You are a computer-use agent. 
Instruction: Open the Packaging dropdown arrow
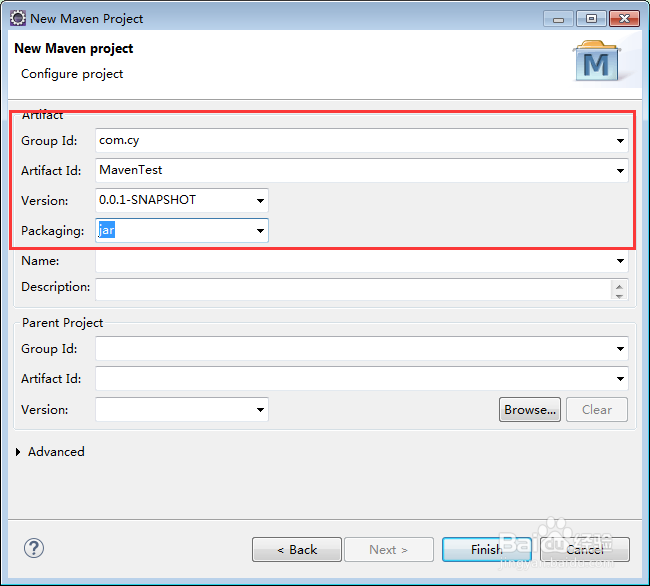click(260, 230)
